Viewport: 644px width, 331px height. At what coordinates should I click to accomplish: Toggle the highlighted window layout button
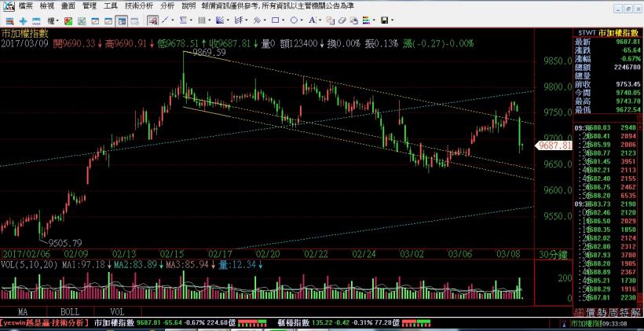coord(122,19)
